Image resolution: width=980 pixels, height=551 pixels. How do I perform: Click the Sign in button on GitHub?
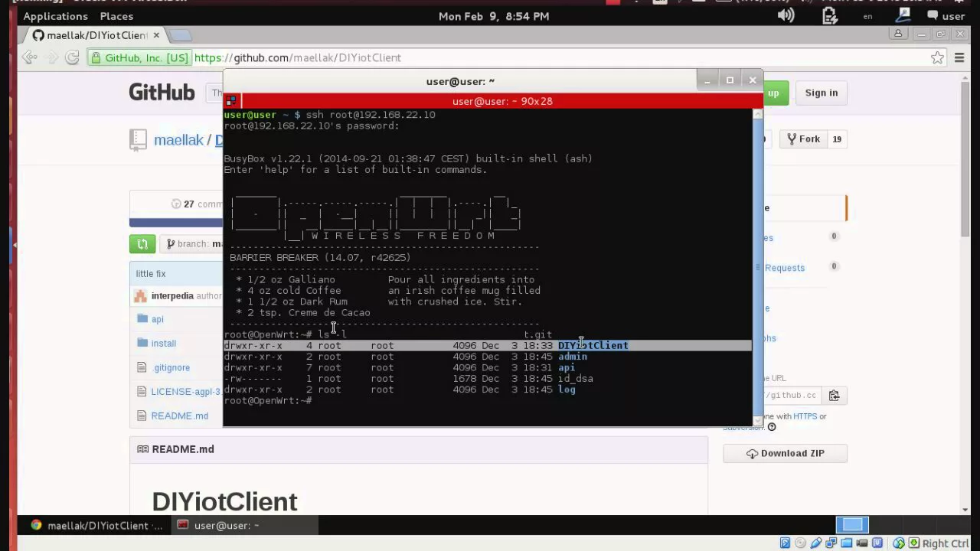tap(822, 93)
